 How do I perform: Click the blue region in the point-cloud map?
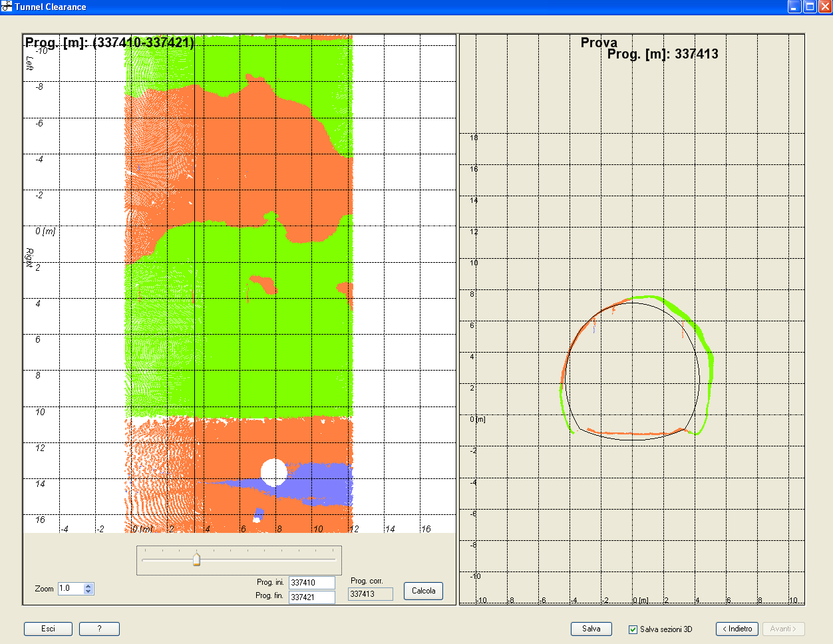tap(319, 482)
